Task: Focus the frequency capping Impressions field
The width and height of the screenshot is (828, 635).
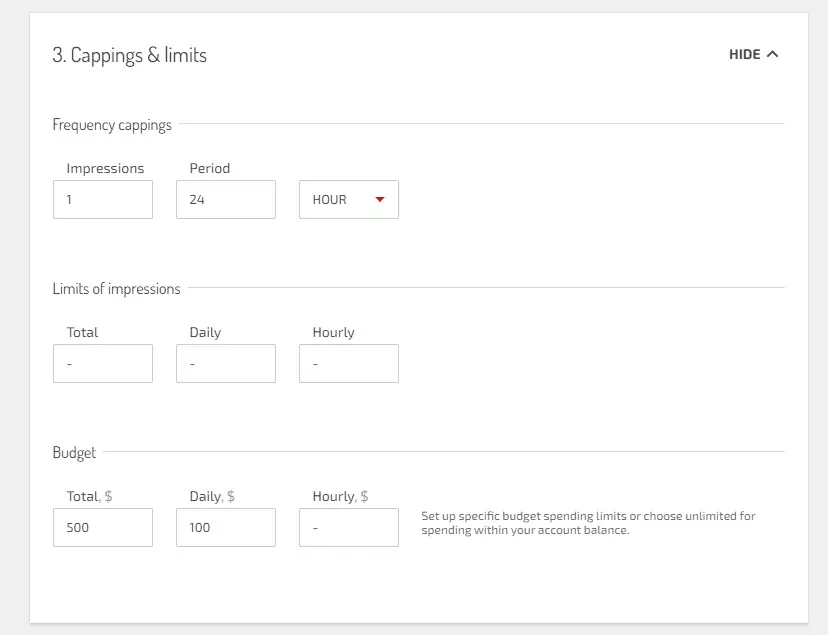Action: 103,200
